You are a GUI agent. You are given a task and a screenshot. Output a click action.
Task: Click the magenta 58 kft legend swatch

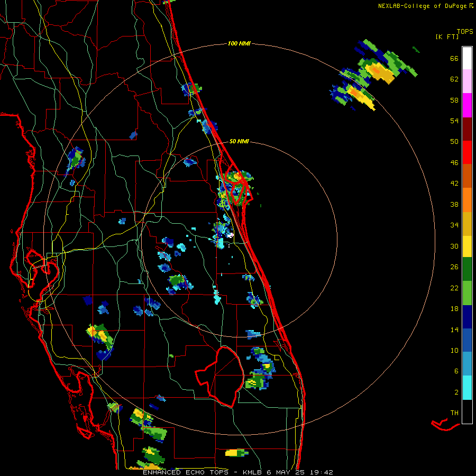pos(467,105)
